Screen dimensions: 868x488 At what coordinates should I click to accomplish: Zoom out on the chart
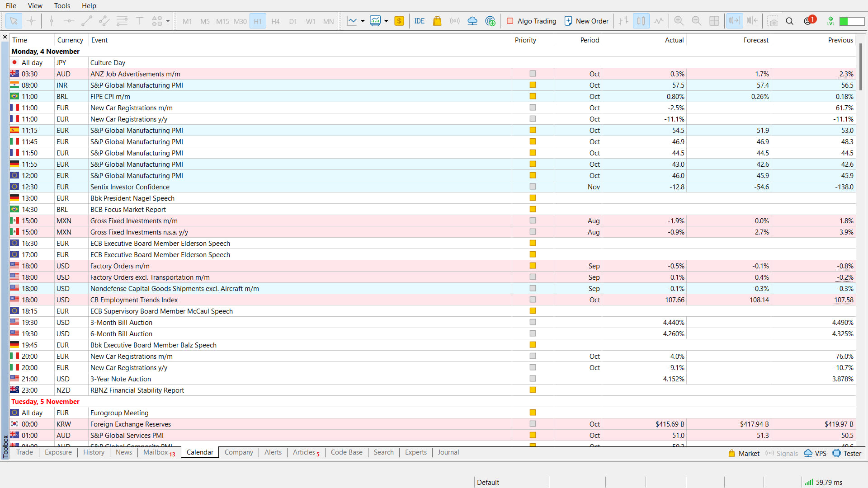point(697,21)
